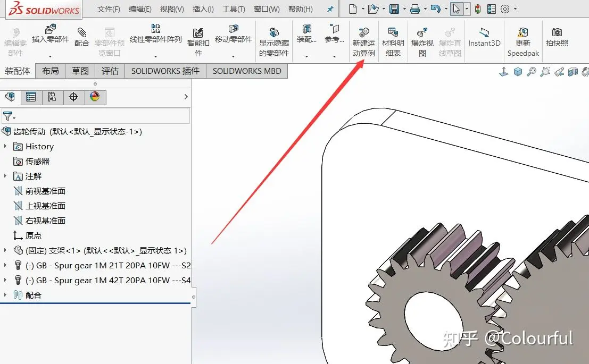Expand the 支架<1> component node
Image resolution: width=589 pixels, height=364 pixels.
pos(5,250)
